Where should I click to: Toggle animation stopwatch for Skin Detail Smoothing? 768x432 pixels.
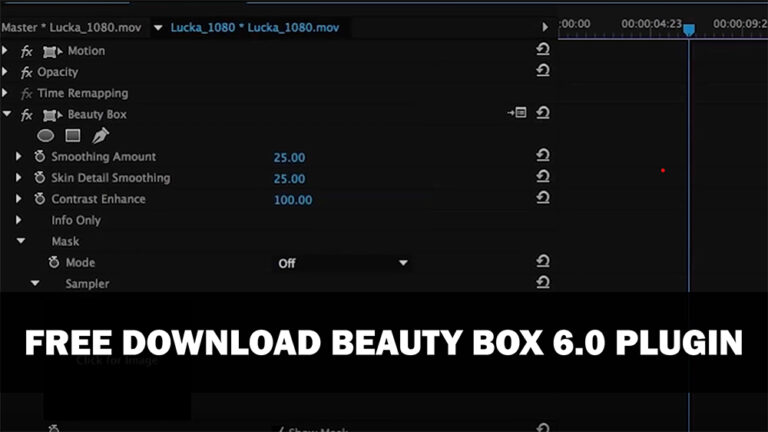40,177
